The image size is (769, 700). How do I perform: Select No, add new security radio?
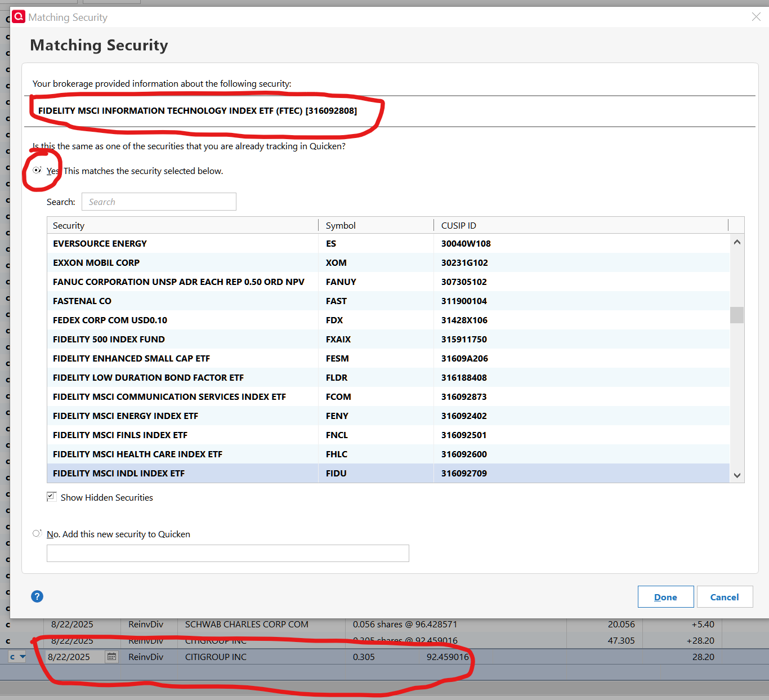click(x=37, y=533)
